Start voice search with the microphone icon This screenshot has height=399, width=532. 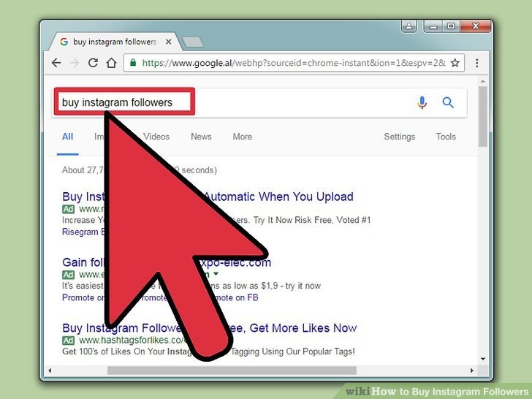[x=422, y=102]
